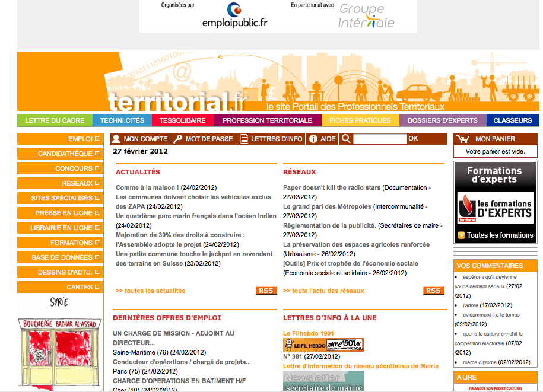Click the 'toute l'actu des réseaux' link
543x392 pixels.
323,291
